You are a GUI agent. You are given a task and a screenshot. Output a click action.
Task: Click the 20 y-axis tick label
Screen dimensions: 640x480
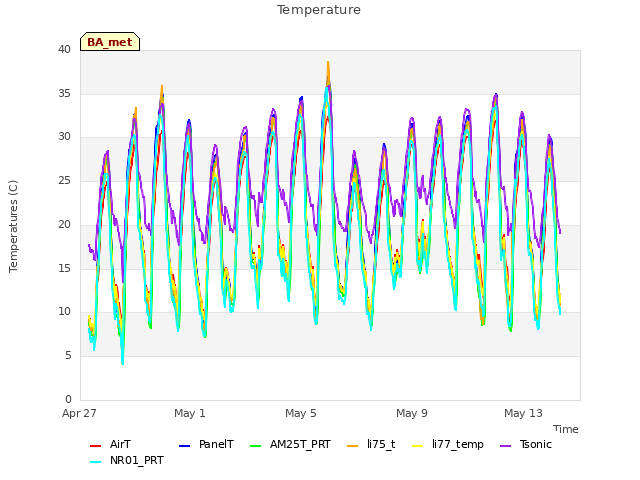64,224
